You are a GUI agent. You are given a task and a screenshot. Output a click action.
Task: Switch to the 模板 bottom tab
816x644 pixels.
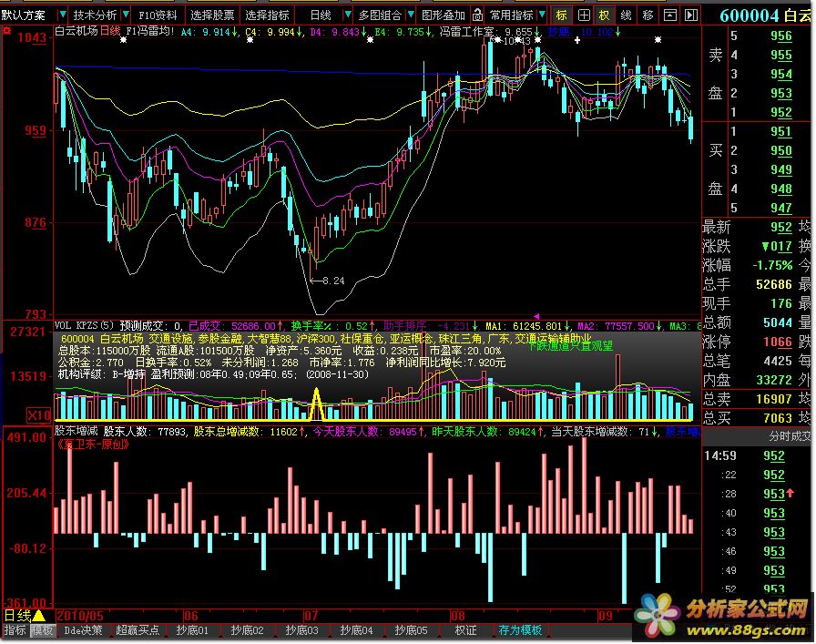(42, 630)
